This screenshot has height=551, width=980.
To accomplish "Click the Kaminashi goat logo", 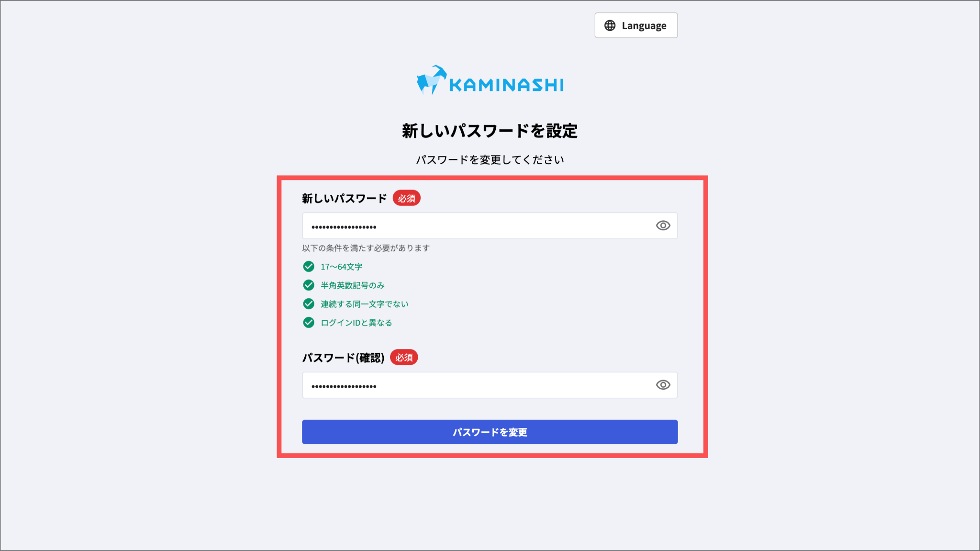I will coord(431,80).
